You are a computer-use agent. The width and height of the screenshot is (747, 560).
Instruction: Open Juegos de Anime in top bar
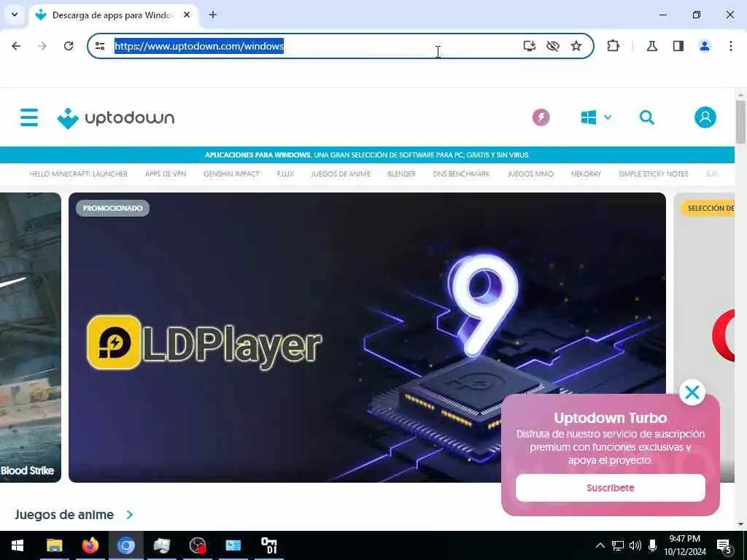(341, 174)
